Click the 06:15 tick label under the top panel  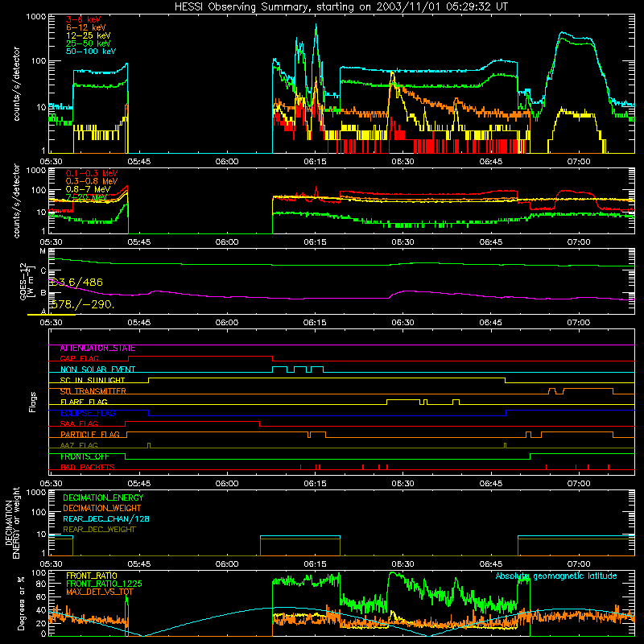(x=315, y=162)
